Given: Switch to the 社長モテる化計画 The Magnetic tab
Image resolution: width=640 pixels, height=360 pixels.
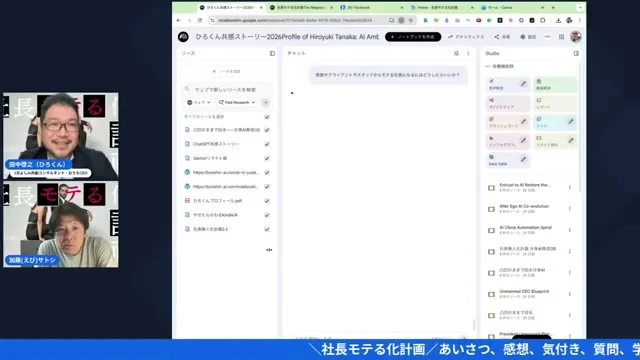Looking at the screenshot, I should coord(301,7).
